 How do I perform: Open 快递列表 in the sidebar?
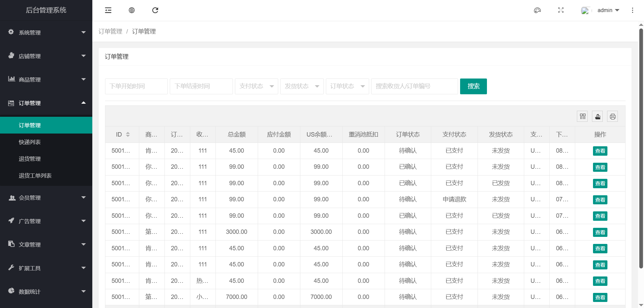[30, 142]
